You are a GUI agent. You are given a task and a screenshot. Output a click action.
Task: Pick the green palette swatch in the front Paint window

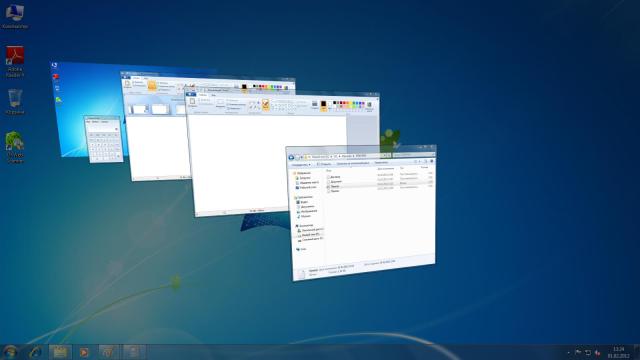pos(353,104)
